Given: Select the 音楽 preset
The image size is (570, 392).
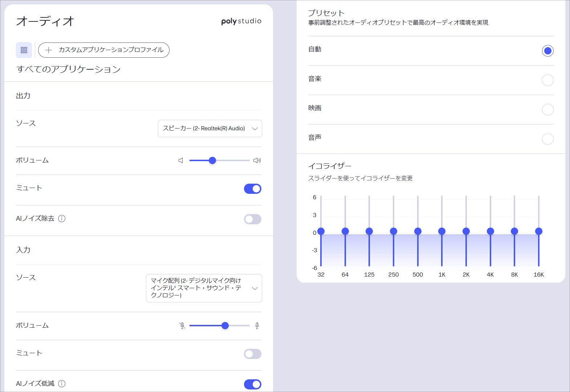Looking at the screenshot, I should [x=547, y=80].
